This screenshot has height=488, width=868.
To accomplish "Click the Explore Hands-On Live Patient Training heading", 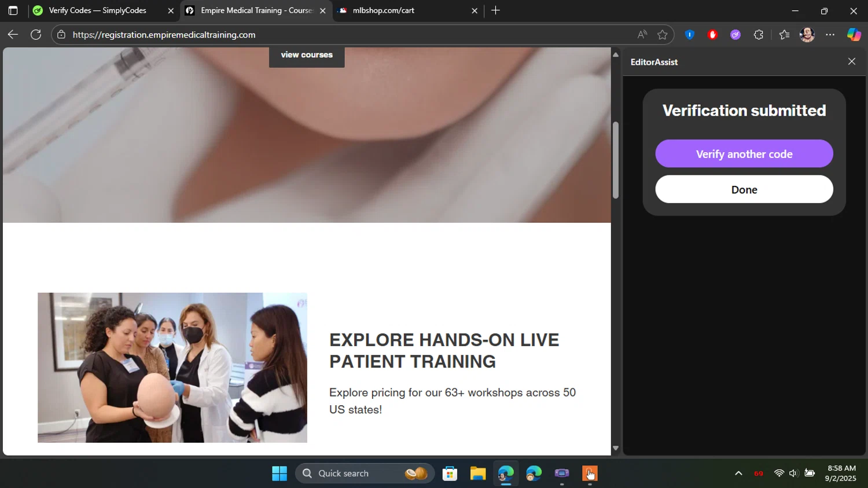I will 444,351.
